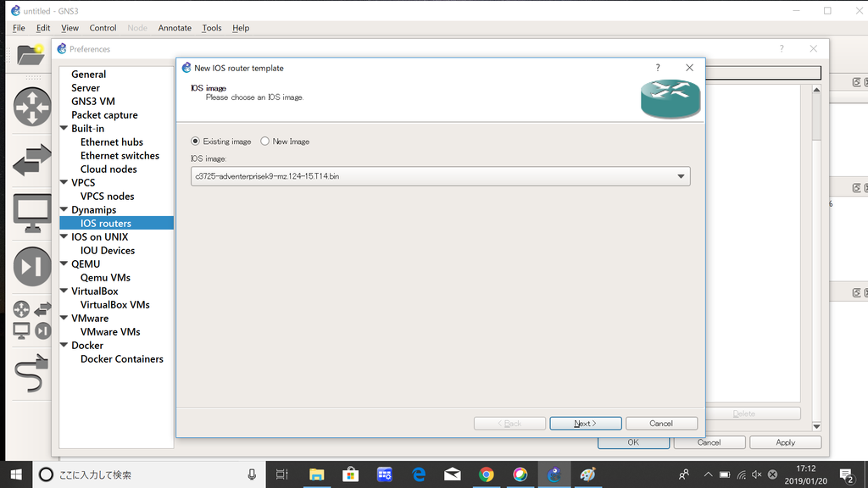Select Docker Containers preferences item
This screenshot has height=488, width=868.
point(122,358)
